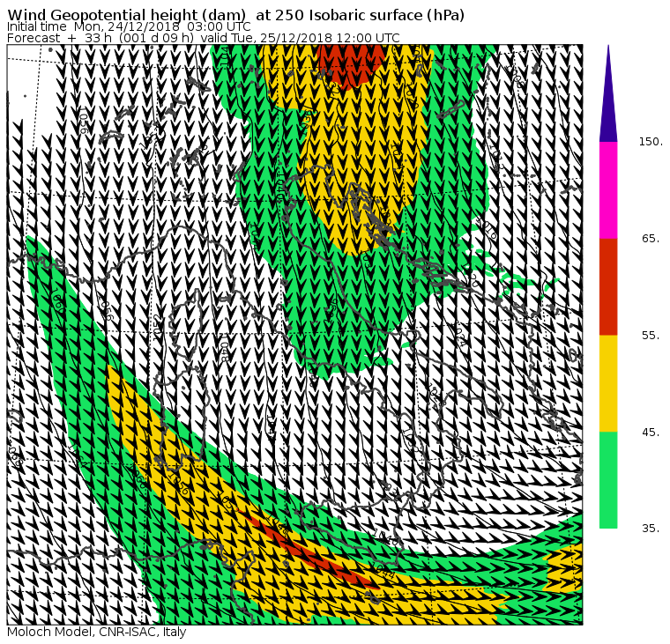The height and width of the screenshot is (644, 670).
Task: Click the colorbar label '35.'
Action: 651,529
